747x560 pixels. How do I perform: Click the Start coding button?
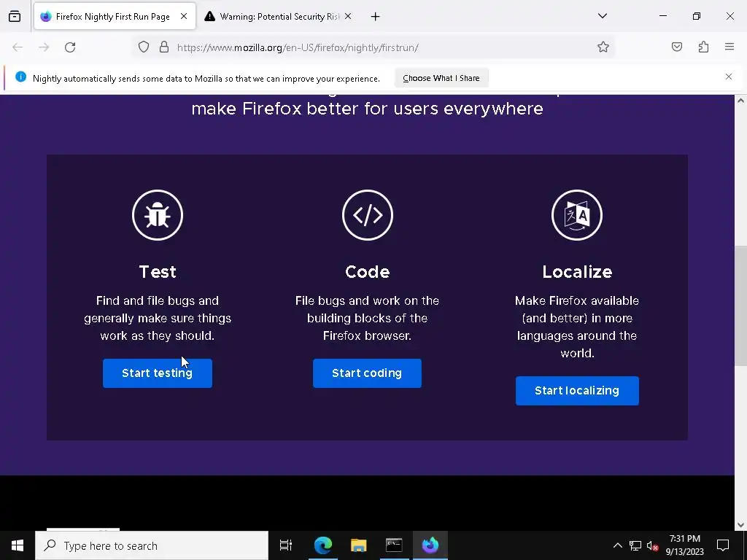pyautogui.click(x=367, y=373)
